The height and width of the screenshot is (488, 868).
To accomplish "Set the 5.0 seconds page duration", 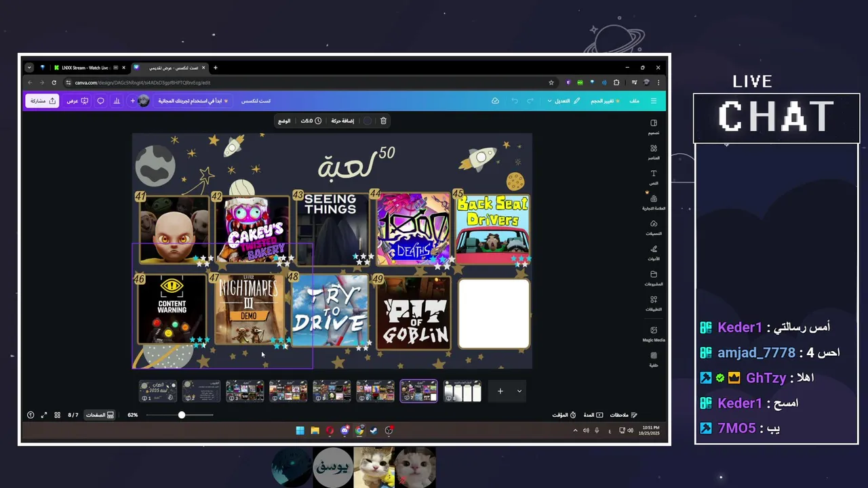I will tap(311, 121).
